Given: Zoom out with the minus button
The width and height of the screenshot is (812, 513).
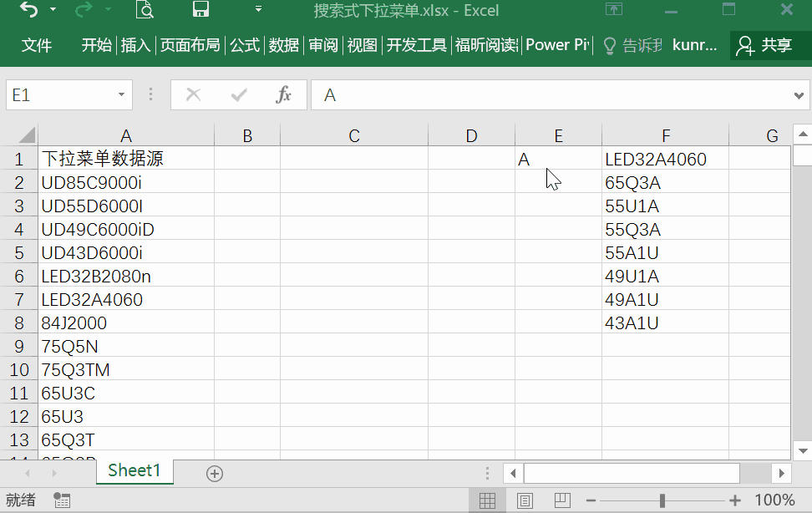Looking at the screenshot, I should pyautogui.click(x=591, y=500).
